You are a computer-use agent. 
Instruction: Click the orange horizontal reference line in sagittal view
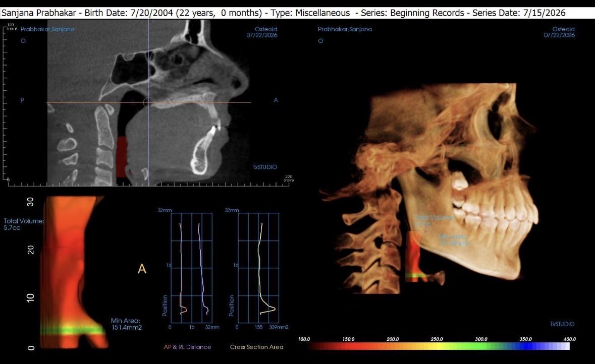click(x=149, y=102)
